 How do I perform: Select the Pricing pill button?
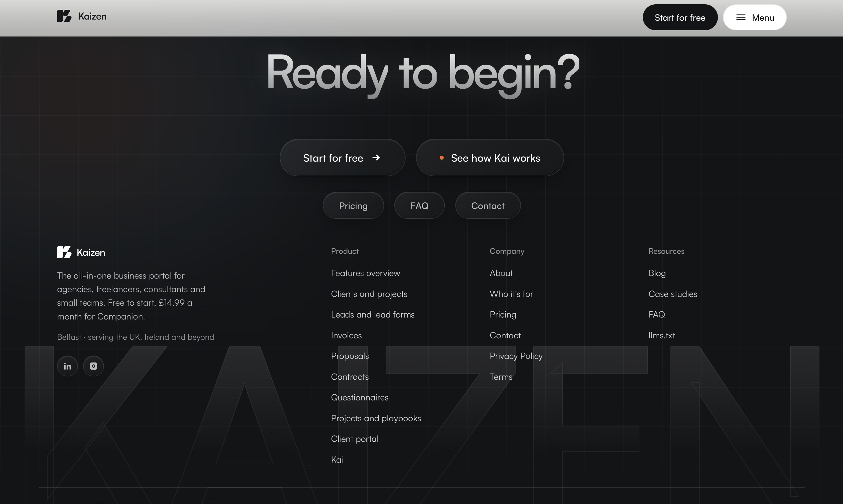pos(353,206)
